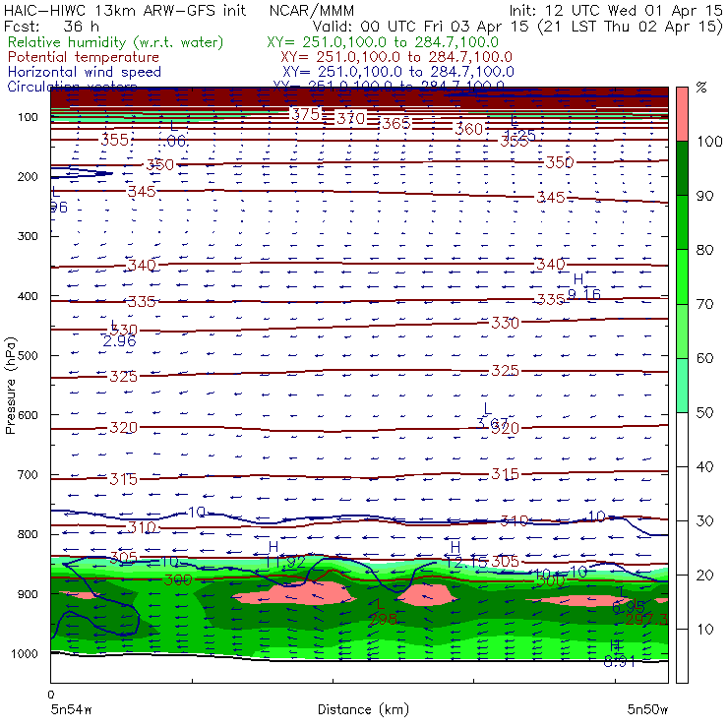This screenshot has width=728, height=728.
Task: Click the '5n50w' end location label
Action: pos(647,709)
